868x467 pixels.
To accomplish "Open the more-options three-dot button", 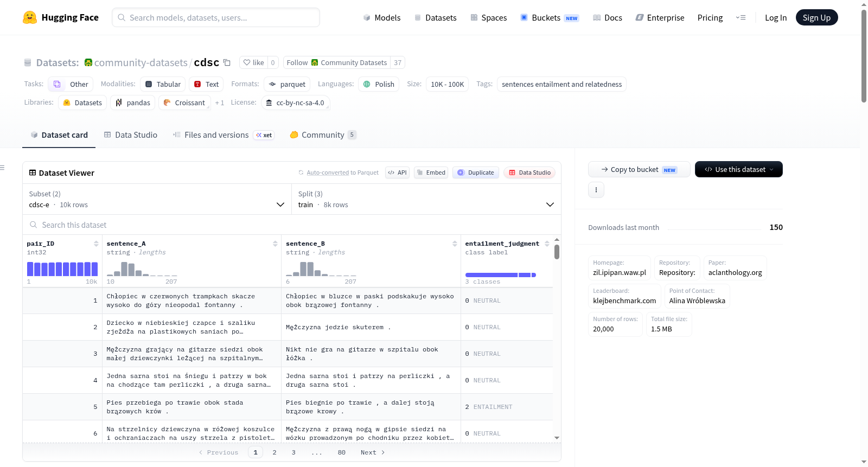I will pyautogui.click(x=596, y=190).
